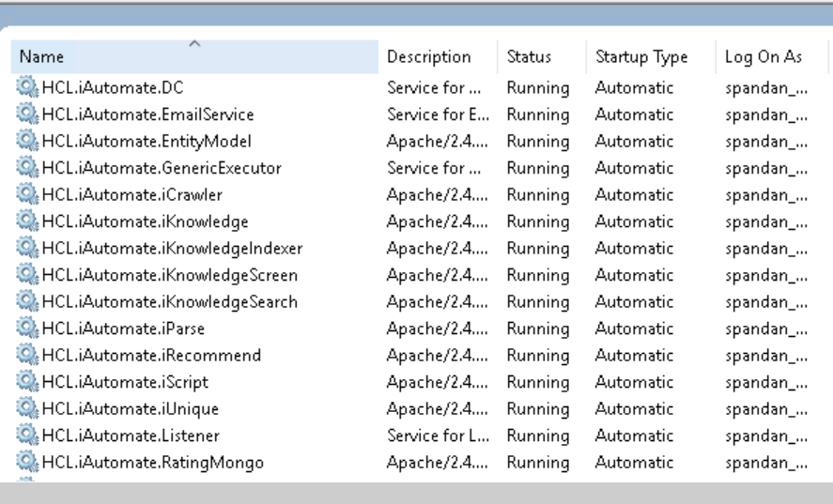Click the gear icon for HCL.iAutomate.RatingMongo
The height and width of the screenshot is (504, 833).
(x=27, y=462)
